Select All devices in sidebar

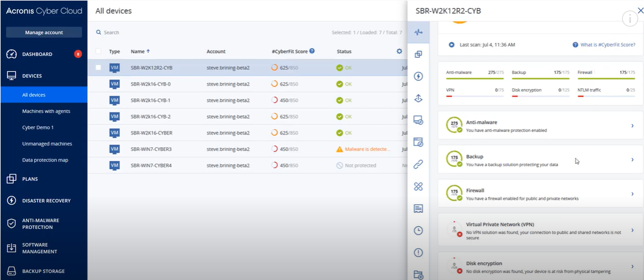click(34, 95)
